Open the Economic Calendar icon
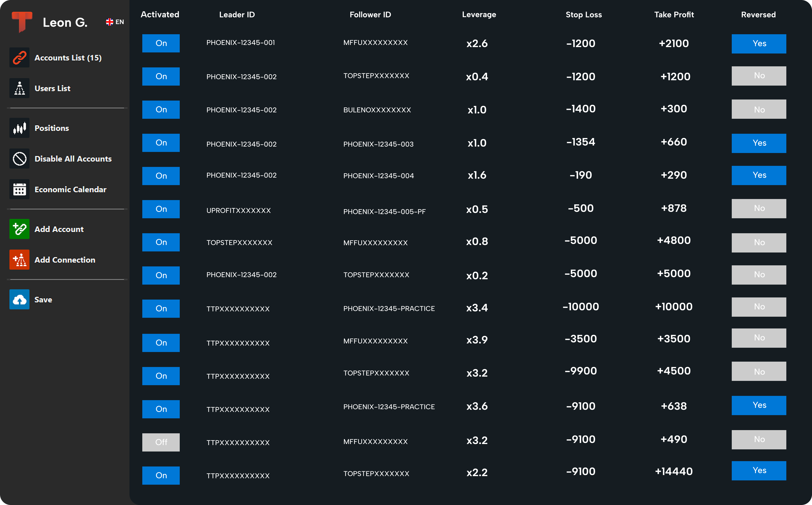This screenshot has width=812, height=505. 19,189
